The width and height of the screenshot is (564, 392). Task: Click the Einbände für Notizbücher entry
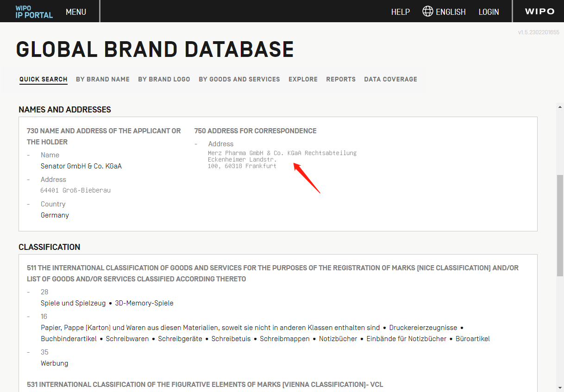[x=407, y=339]
